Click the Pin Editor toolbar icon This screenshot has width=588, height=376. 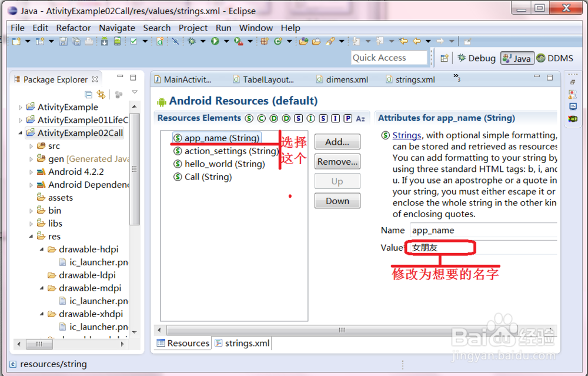coord(467,41)
